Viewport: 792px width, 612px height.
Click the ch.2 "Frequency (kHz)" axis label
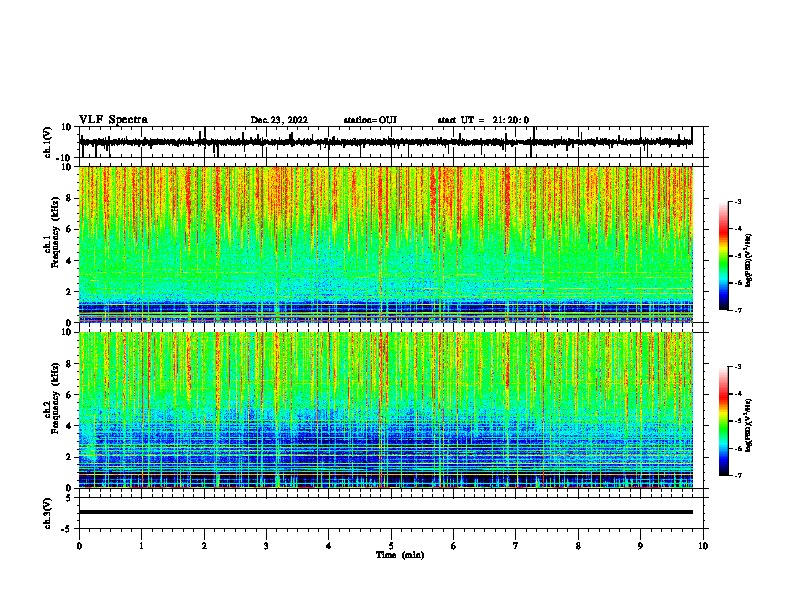point(55,398)
